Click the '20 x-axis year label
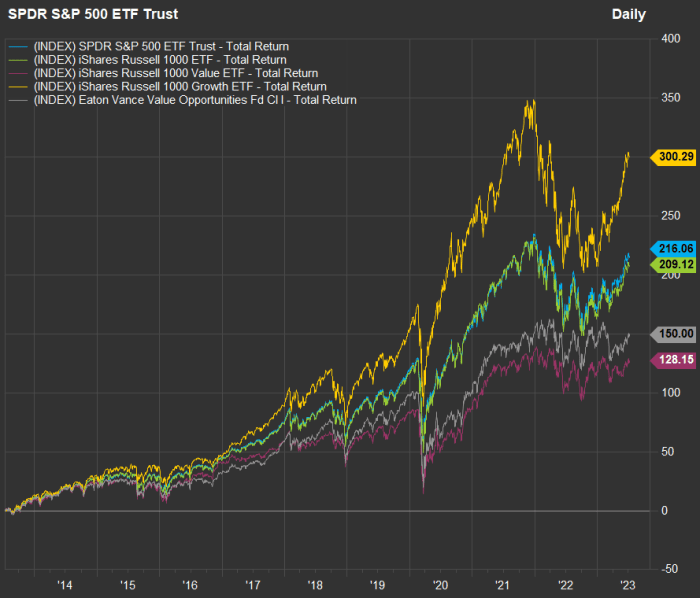The image size is (700, 598). [x=440, y=585]
